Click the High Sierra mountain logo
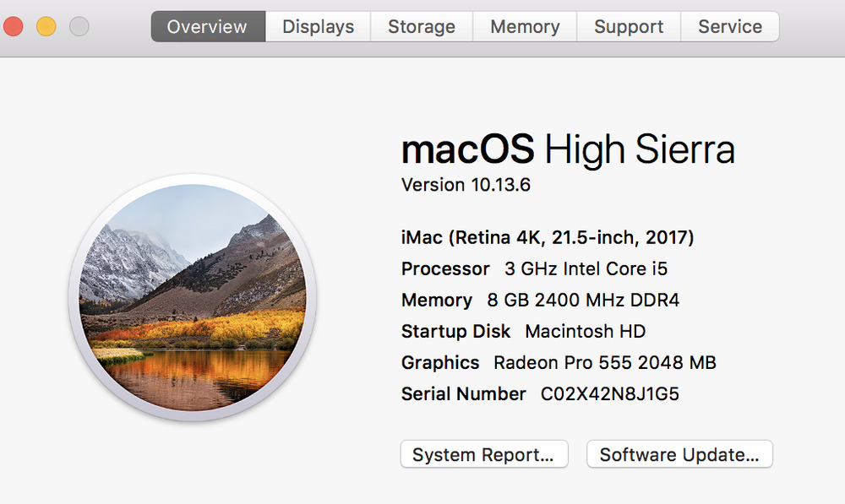This screenshot has height=504, width=845. tap(192, 298)
